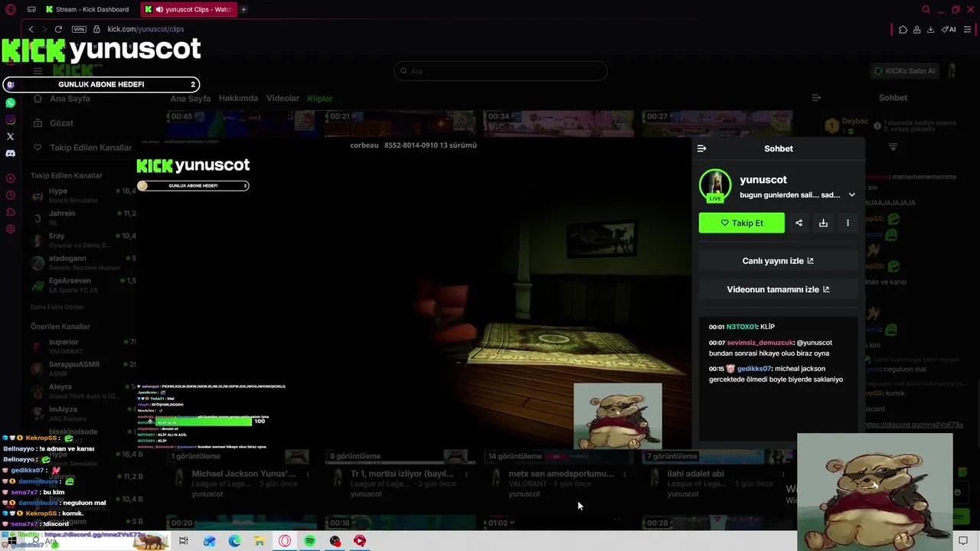Image resolution: width=980 pixels, height=551 pixels.
Task: Go back with the browser back arrow
Action: 31,29
